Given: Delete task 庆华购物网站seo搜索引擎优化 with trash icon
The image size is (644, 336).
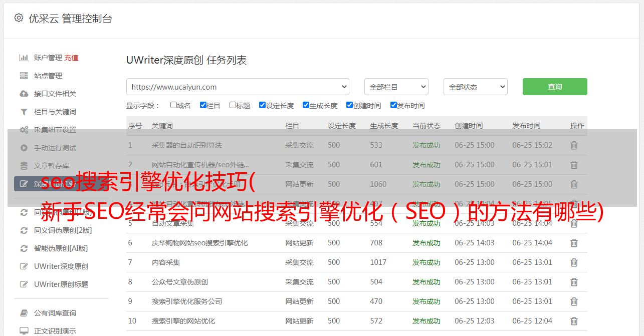Looking at the screenshot, I should (574, 243).
